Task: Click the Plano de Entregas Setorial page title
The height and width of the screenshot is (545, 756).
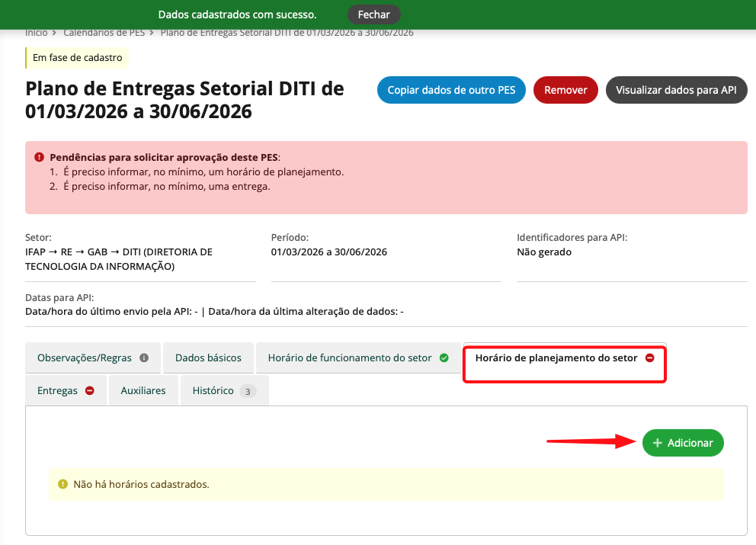Action: pyautogui.click(x=184, y=101)
